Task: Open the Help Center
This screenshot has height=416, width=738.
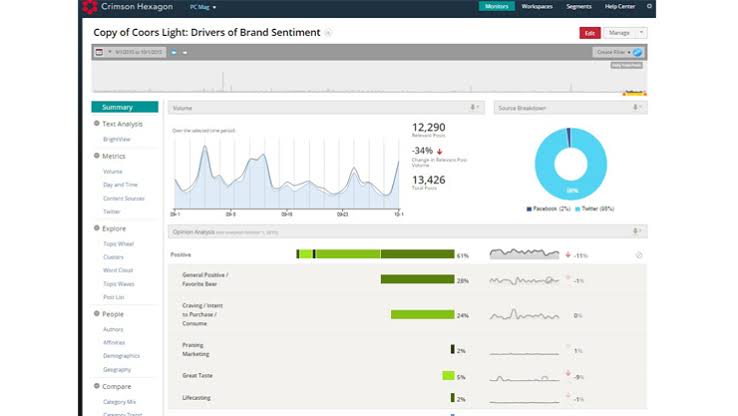Action: 620,7
